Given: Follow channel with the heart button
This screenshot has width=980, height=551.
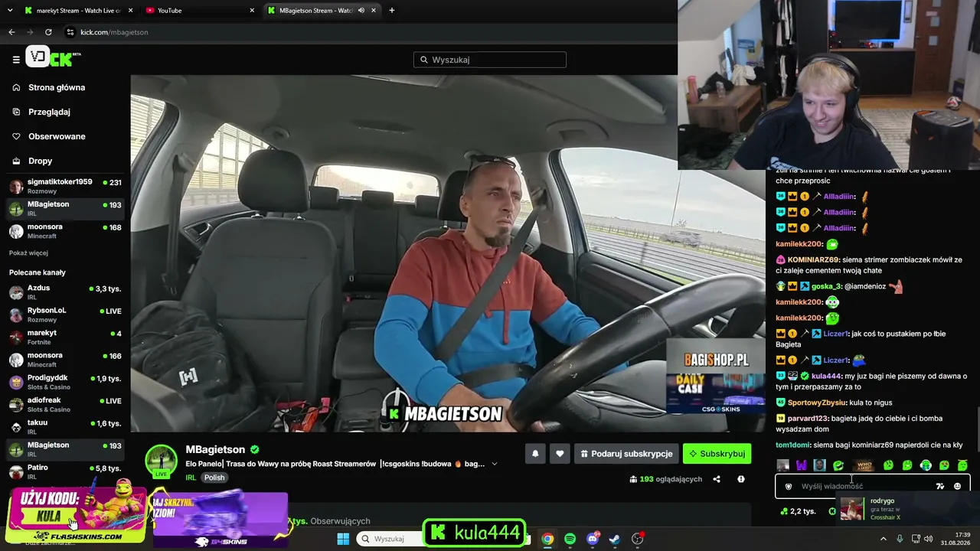Looking at the screenshot, I should (560, 454).
